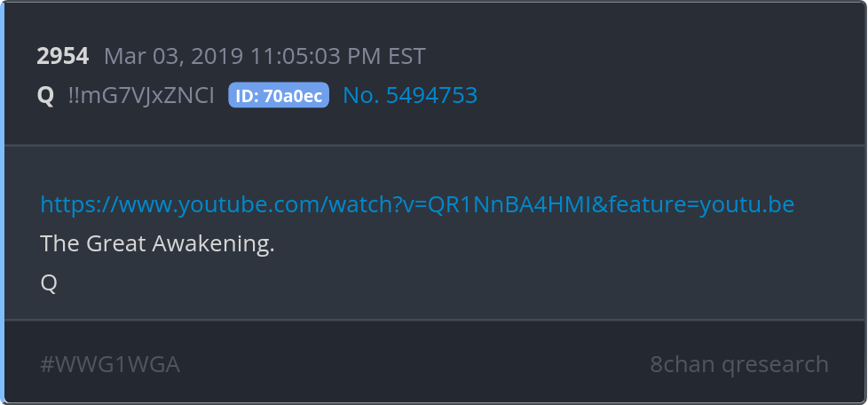The width and height of the screenshot is (868, 405).
Task: Select post number 2954
Action: 62,57
